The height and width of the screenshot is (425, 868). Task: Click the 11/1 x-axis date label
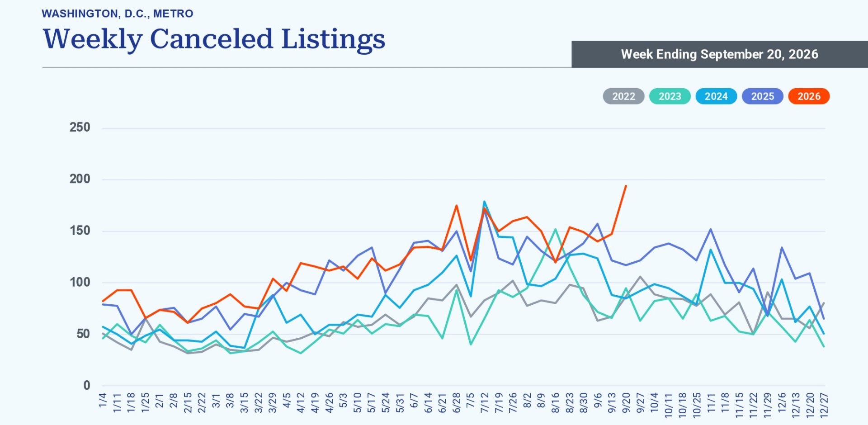point(711,402)
